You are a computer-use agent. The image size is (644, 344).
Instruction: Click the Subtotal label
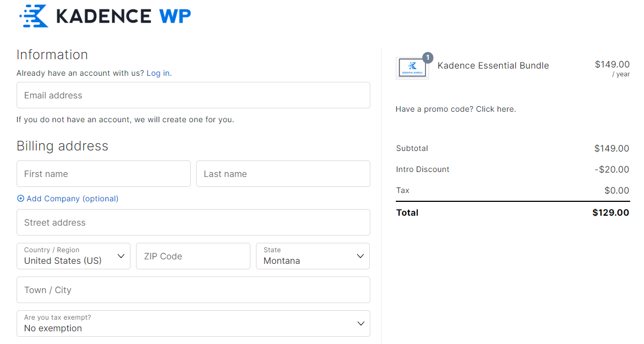412,148
